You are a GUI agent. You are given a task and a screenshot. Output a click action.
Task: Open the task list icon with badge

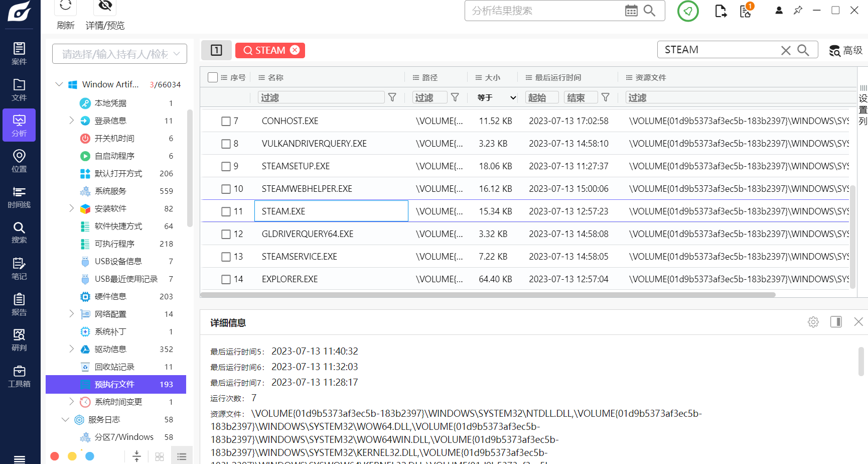(x=746, y=11)
